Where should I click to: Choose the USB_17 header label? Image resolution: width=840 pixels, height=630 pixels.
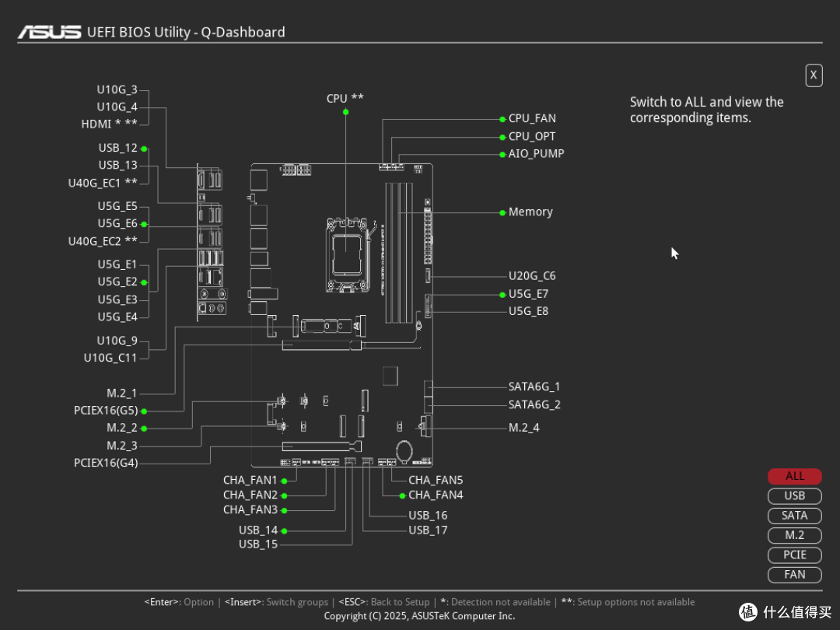pos(428,530)
